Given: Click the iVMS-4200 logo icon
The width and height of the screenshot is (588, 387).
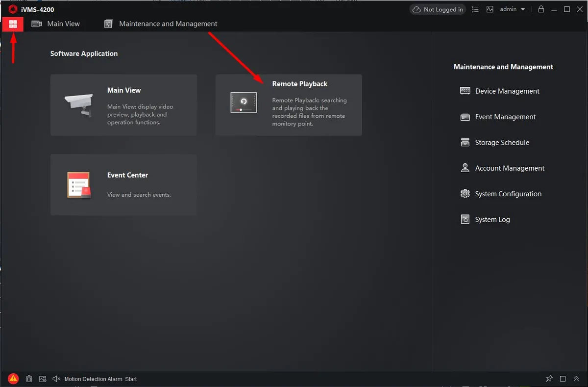Looking at the screenshot, I should pyautogui.click(x=13, y=9).
